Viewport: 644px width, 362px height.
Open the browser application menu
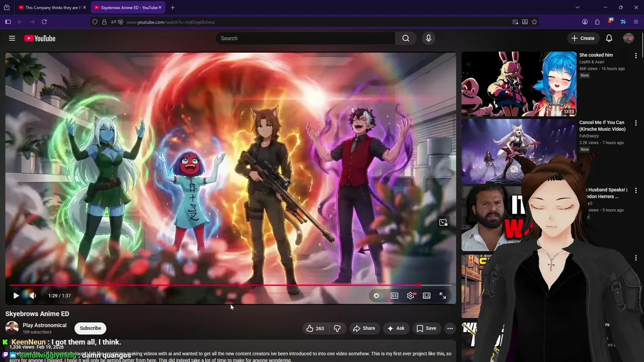click(x=636, y=22)
